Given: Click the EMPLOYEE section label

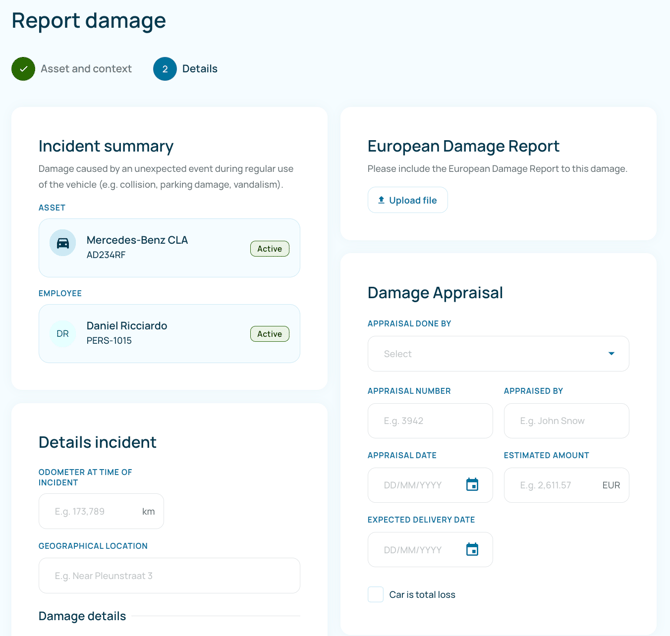Looking at the screenshot, I should [x=60, y=293].
